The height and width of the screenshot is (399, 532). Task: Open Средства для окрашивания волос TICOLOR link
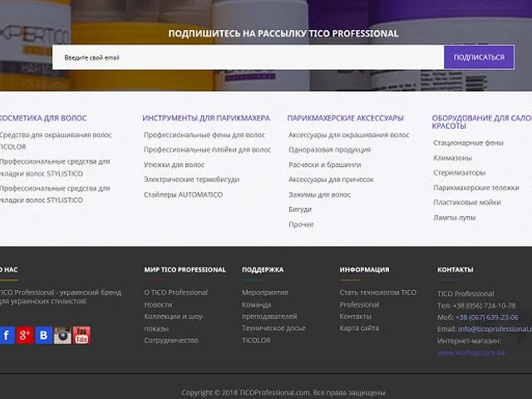point(56,140)
